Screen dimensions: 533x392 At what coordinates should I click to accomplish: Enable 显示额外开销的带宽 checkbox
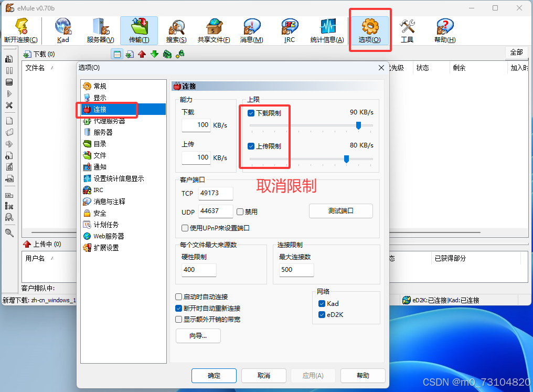click(x=178, y=319)
